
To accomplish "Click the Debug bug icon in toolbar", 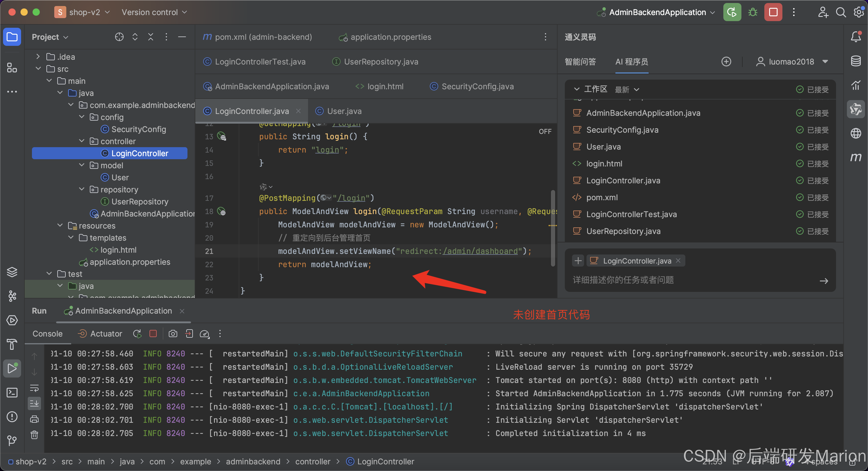I will tap(753, 12).
